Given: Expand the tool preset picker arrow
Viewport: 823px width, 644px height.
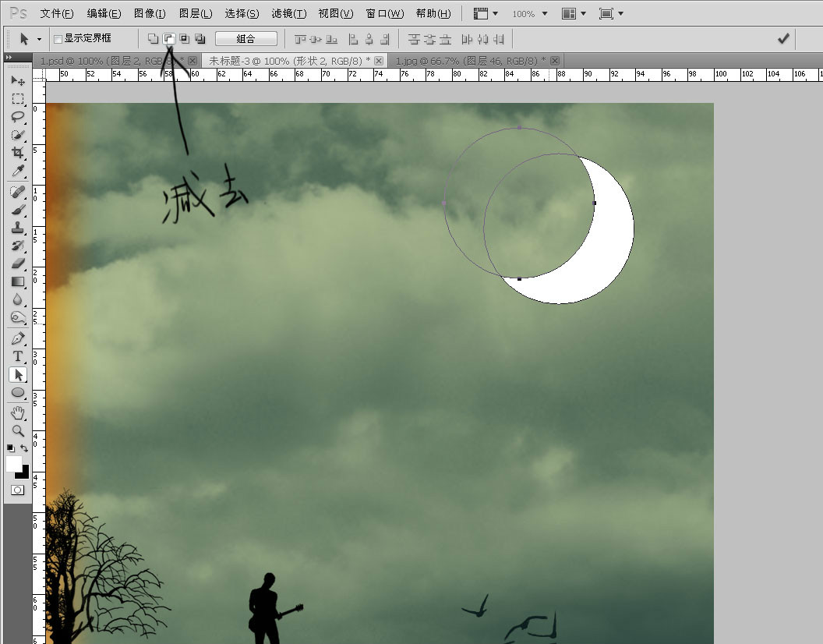Looking at the screenshot, I should [x=39, y=40].
